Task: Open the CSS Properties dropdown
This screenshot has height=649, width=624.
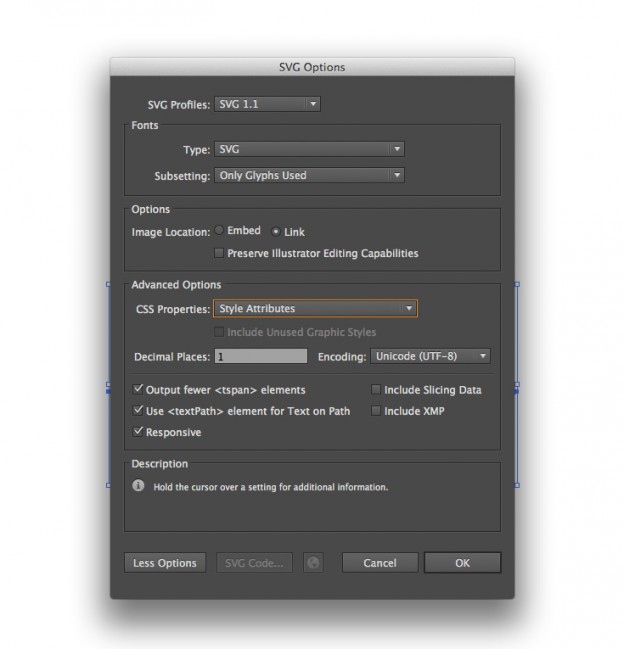Action: [x=315, y=309]
